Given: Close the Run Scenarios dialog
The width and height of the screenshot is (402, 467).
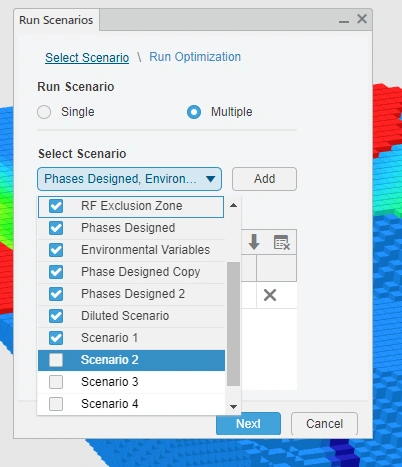Looking at the screenshot, I should (x=362, y=19).
